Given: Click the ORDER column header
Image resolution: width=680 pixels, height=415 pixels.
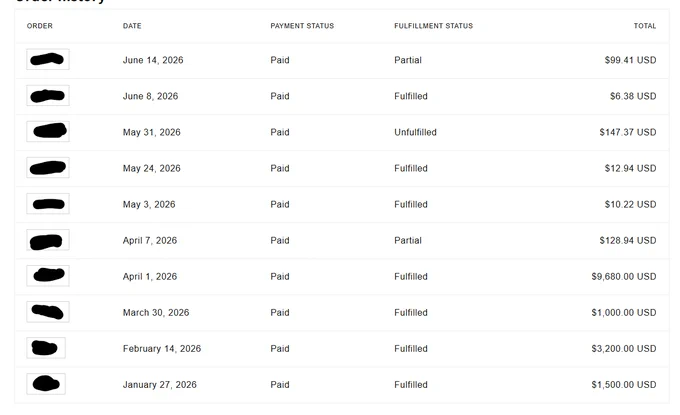Looking at the screenshot, I should pos(39,26).
